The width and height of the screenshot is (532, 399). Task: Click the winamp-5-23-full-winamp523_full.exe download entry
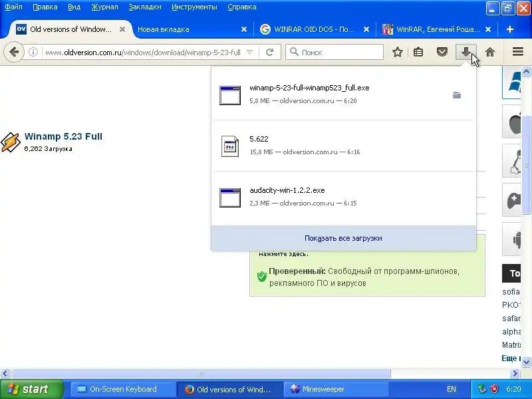(x=343, y=94)
